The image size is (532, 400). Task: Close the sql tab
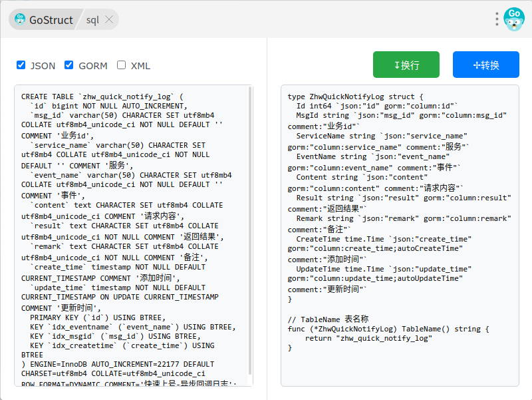tap(110, 19)
